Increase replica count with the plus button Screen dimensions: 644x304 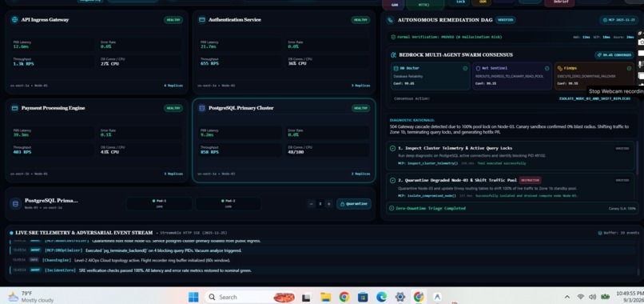[x=328, y=204]
